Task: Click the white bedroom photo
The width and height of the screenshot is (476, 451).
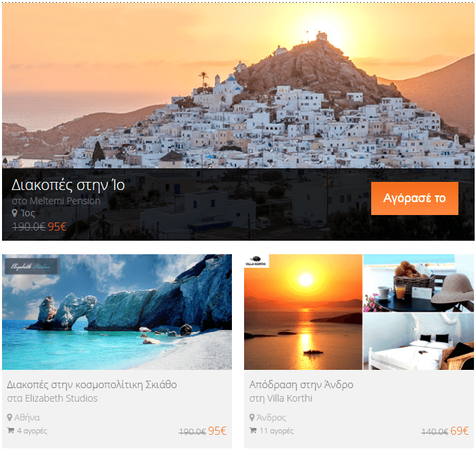Action: (419, 341)
